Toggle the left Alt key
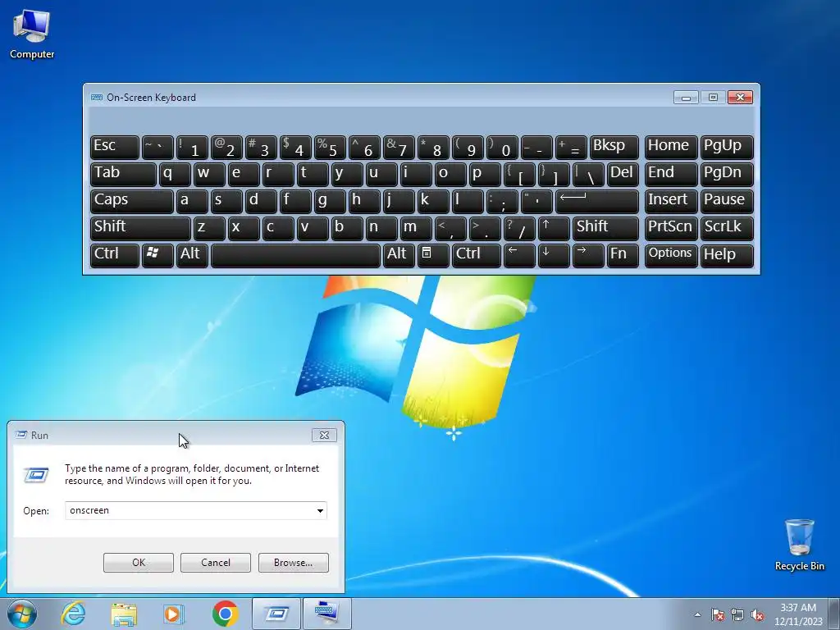840x630 pixels. tap(192, 255)
